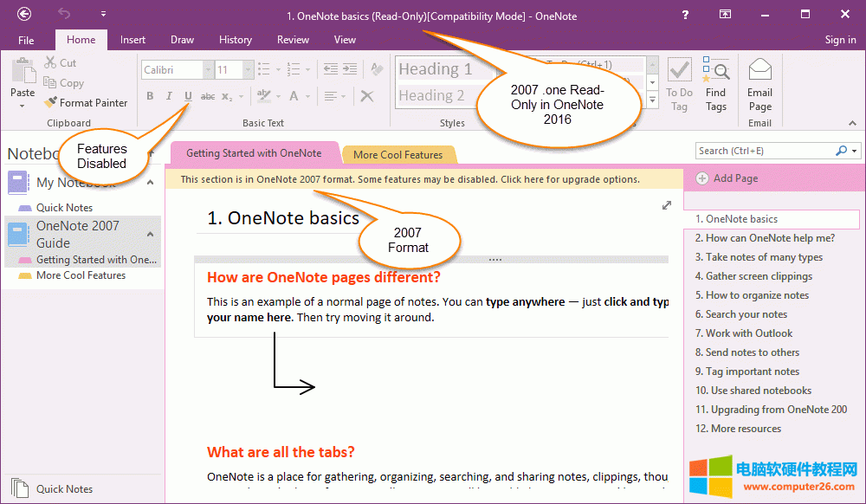This screenshot has height=504, width=866.
Task: Click the Format Painter icon
Action: [52, 102]
